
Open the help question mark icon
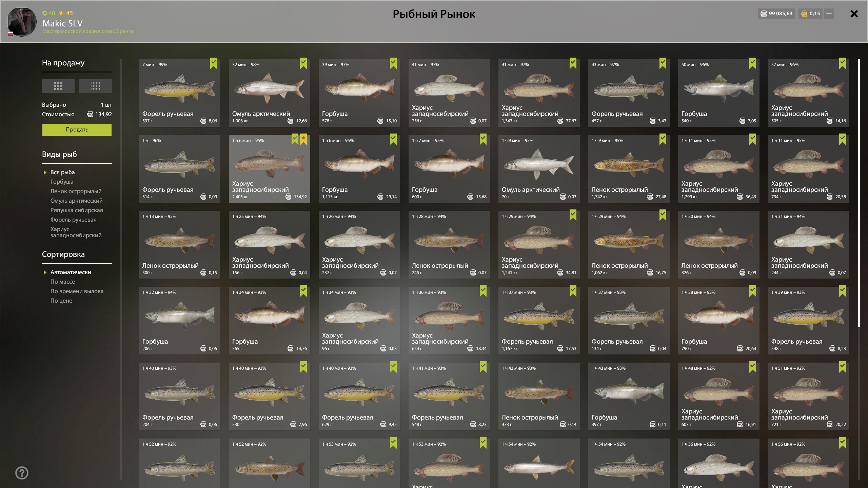(x=22, y=473)
